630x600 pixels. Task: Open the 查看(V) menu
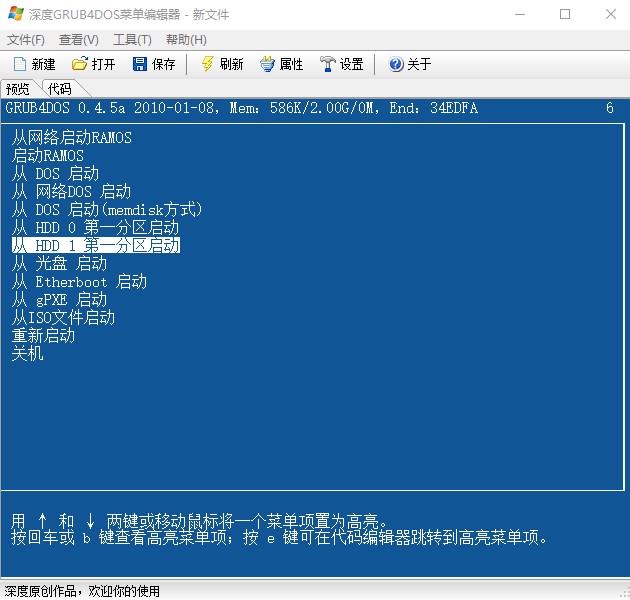79,40
